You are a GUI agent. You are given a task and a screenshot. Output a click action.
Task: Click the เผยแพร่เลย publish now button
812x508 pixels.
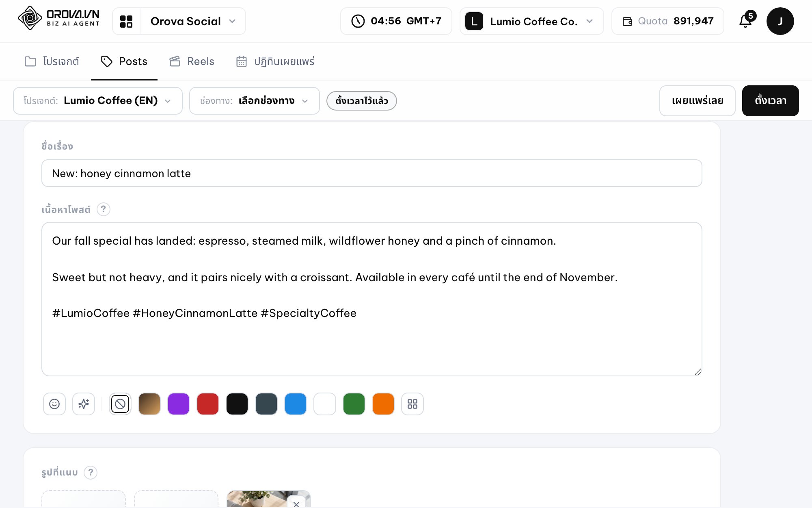point(698,101)
